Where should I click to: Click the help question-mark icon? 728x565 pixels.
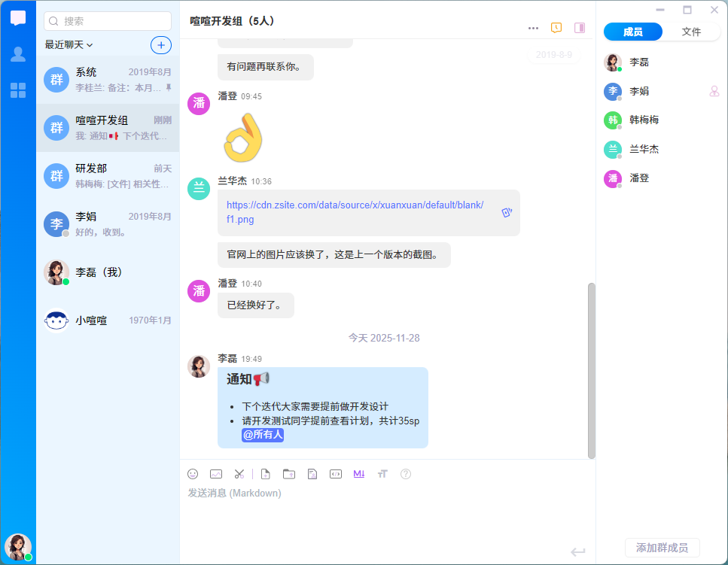tap(406, 474)
